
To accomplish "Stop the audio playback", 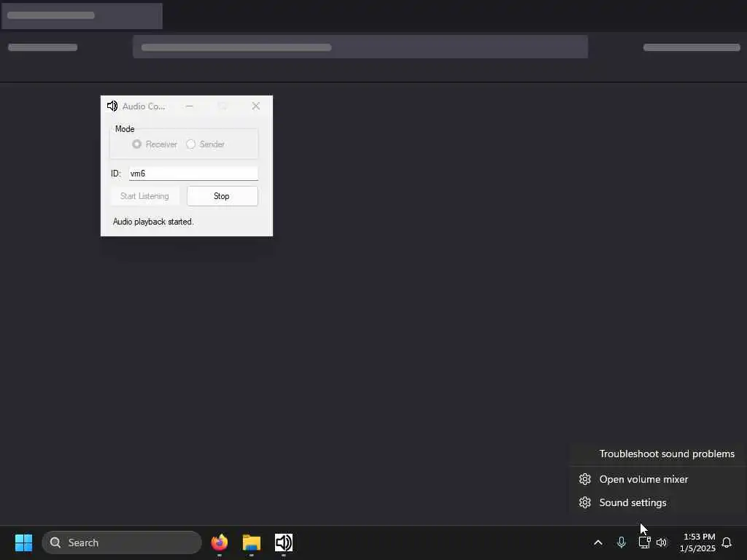I will pos(222,196).
